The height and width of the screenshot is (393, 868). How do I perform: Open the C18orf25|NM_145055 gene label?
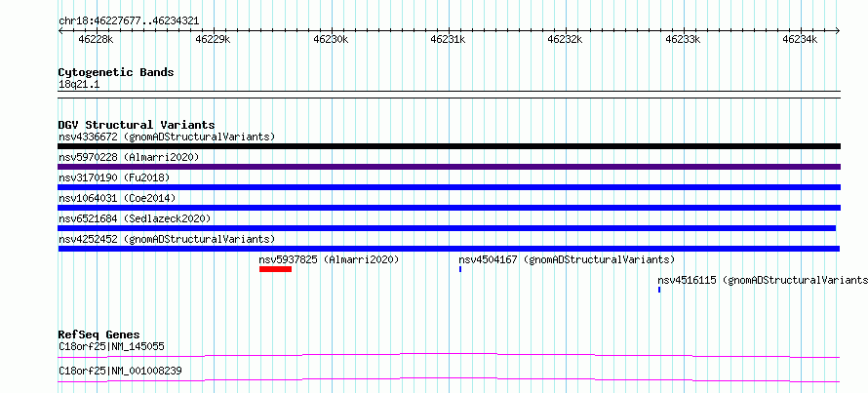pyautogui.click(x=111, y=347)
